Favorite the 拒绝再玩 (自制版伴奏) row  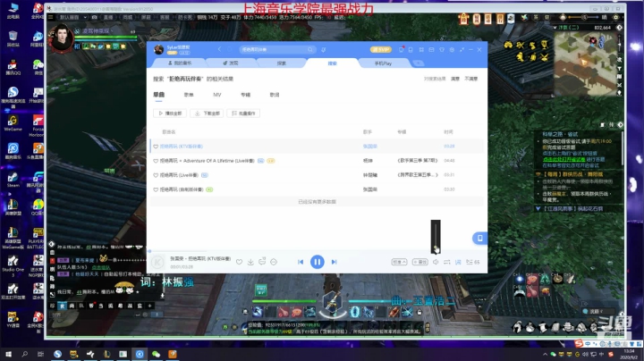tap(156, 189)
